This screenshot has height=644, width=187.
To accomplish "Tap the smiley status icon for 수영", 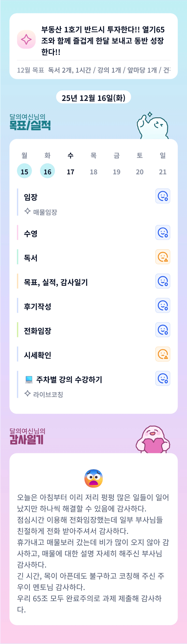I will [163, 233].
